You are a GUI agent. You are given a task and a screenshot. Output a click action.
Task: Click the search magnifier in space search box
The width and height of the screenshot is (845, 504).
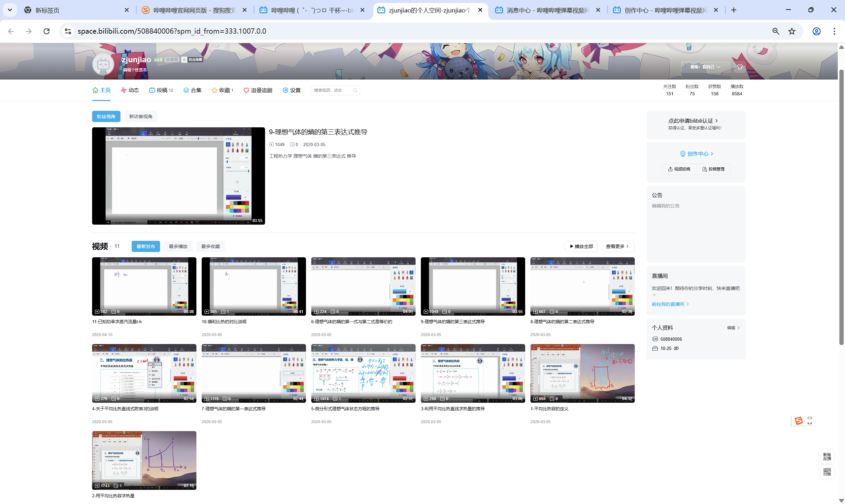coord(355,90)
